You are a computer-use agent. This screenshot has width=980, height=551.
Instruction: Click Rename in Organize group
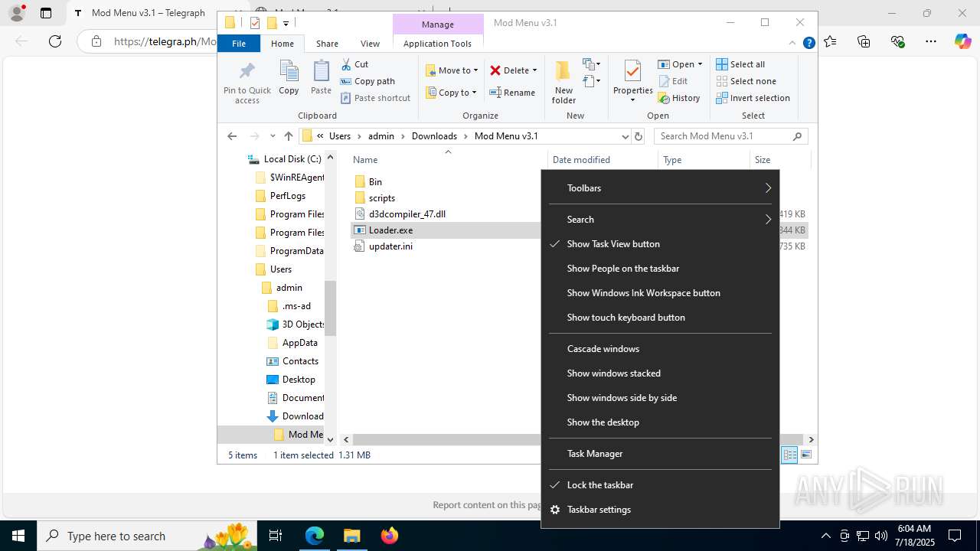point(512,93)
